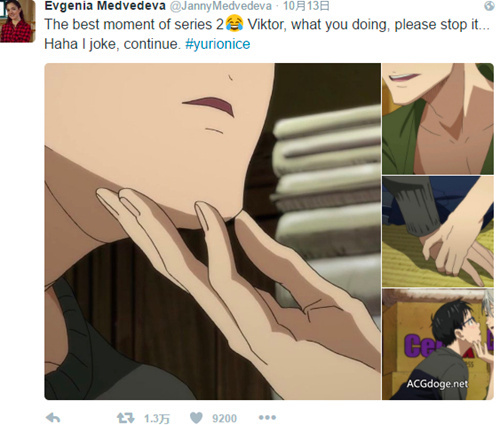This screenshot has height=425, width=500.
Task: Click the retweet icon
Action: click(125, 418)
